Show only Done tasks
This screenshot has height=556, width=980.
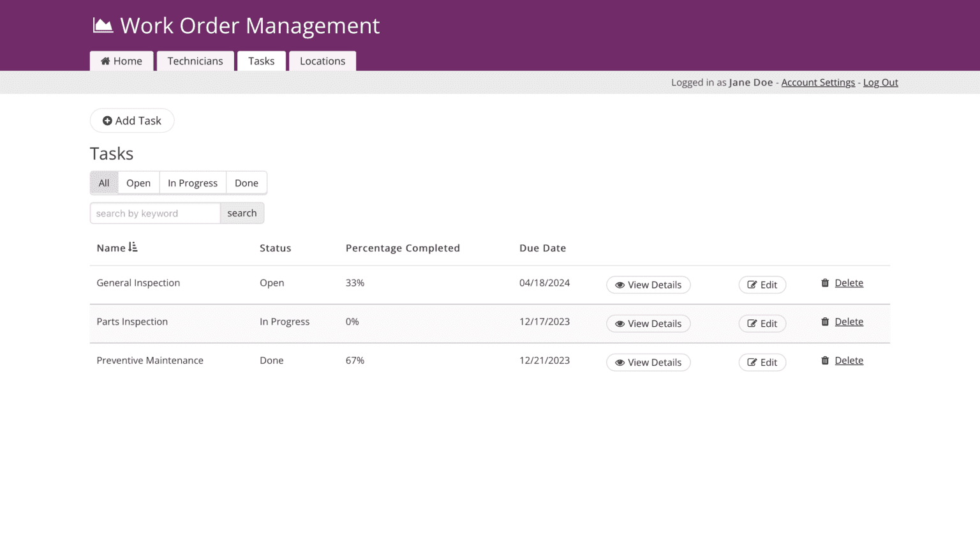click(246, 183)
